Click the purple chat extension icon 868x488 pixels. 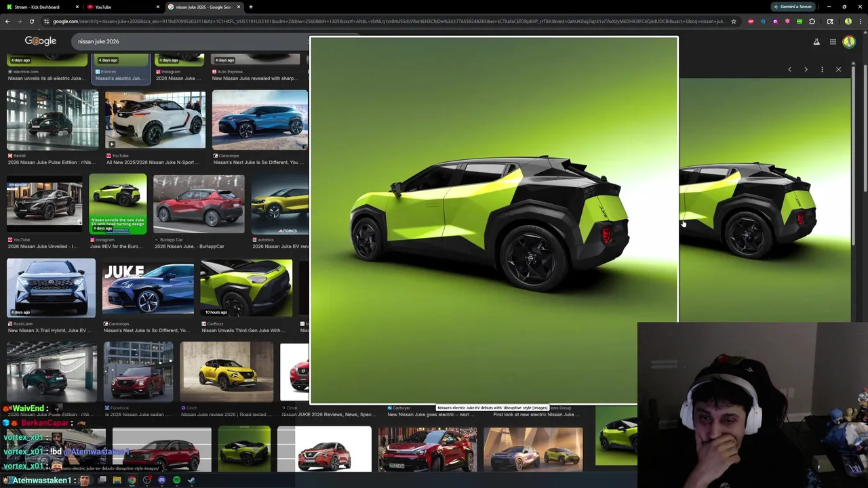775,21
